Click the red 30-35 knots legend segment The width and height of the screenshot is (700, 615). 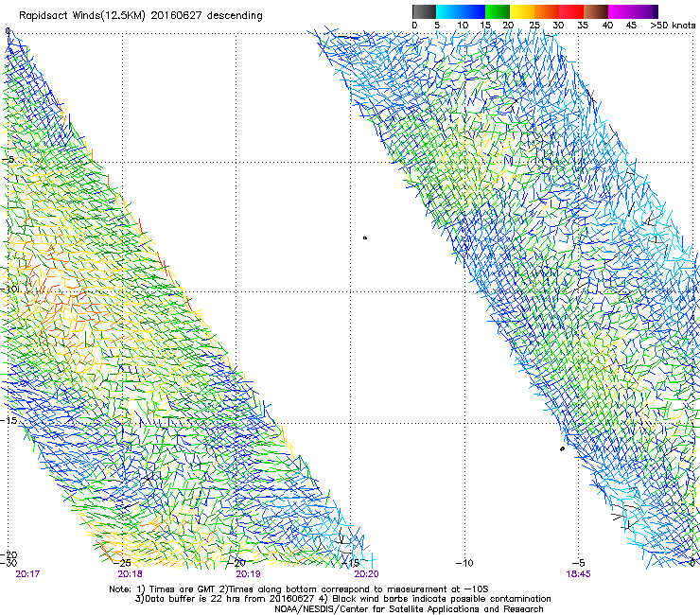click(x=571, y=11)
